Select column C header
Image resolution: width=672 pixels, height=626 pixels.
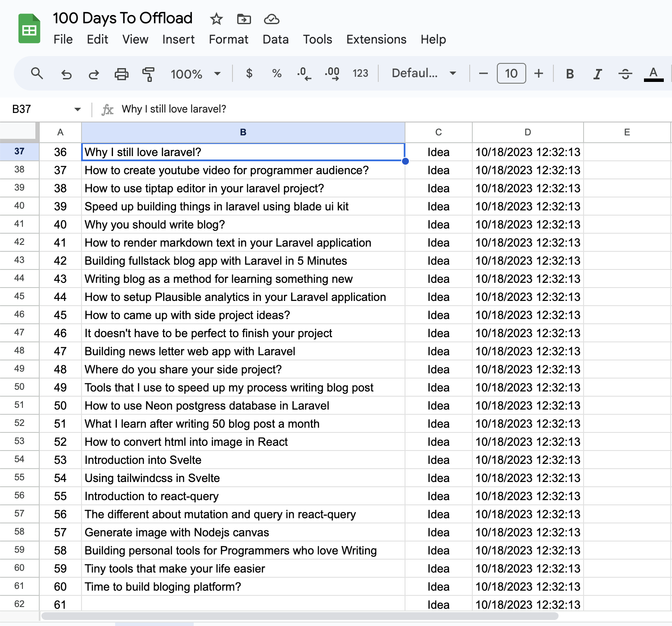point(439,132)
